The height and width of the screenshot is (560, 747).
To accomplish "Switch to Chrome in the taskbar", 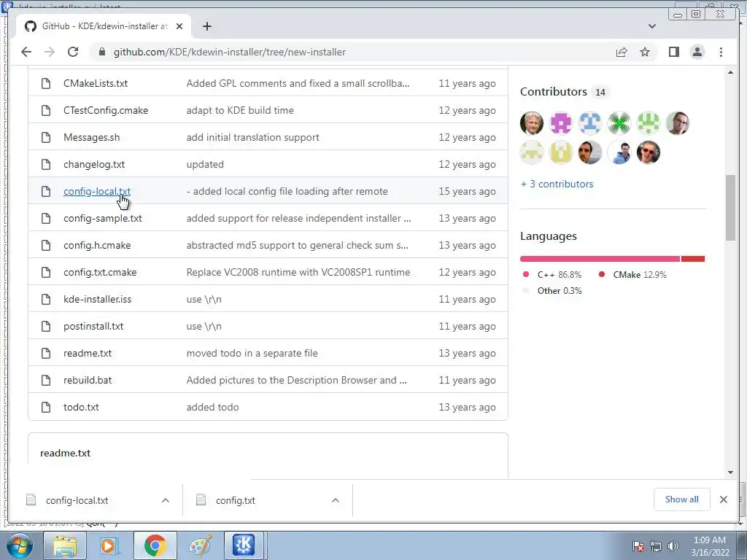I will point(155,545).
